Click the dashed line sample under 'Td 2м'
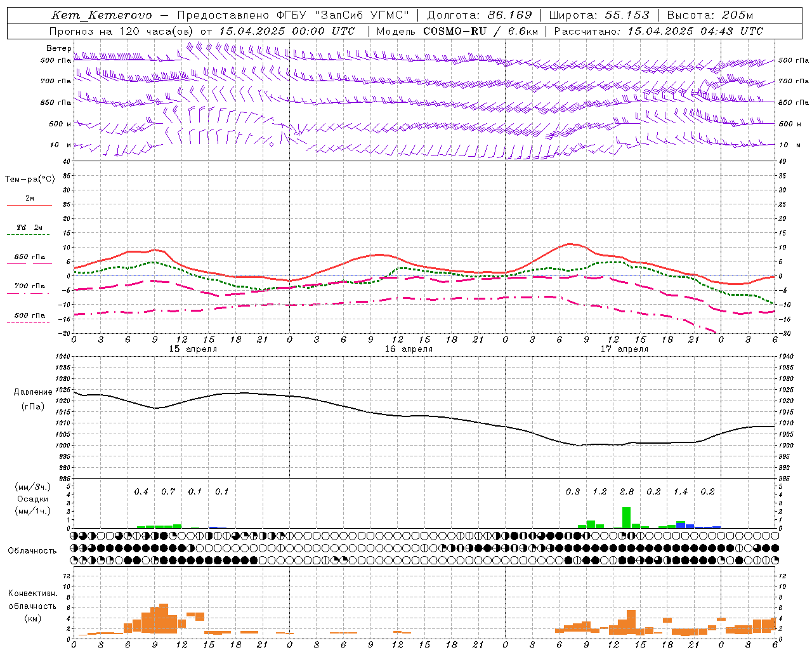This screenshot has height=650, width=812. click(x=28, y=235)
